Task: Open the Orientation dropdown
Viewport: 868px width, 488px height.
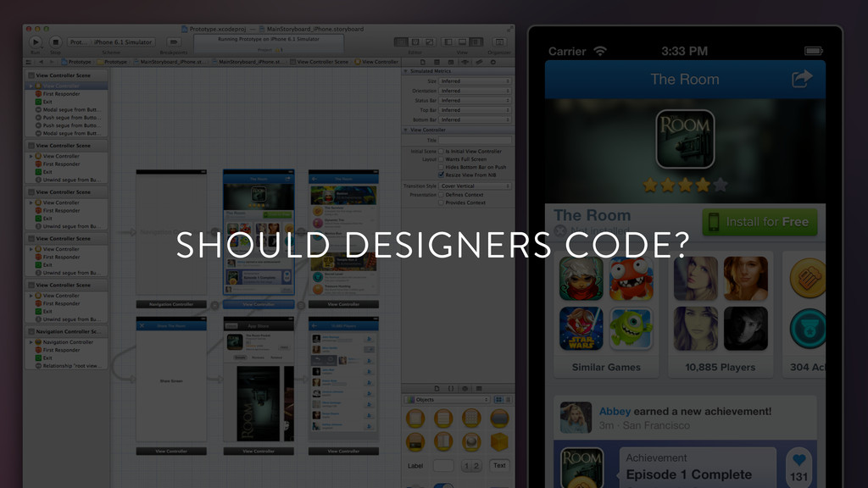Action: (475, 91)
